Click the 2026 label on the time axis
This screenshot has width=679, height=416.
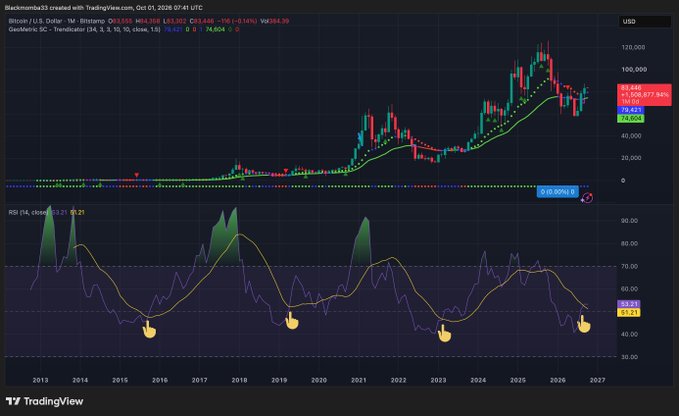[558, 380]
